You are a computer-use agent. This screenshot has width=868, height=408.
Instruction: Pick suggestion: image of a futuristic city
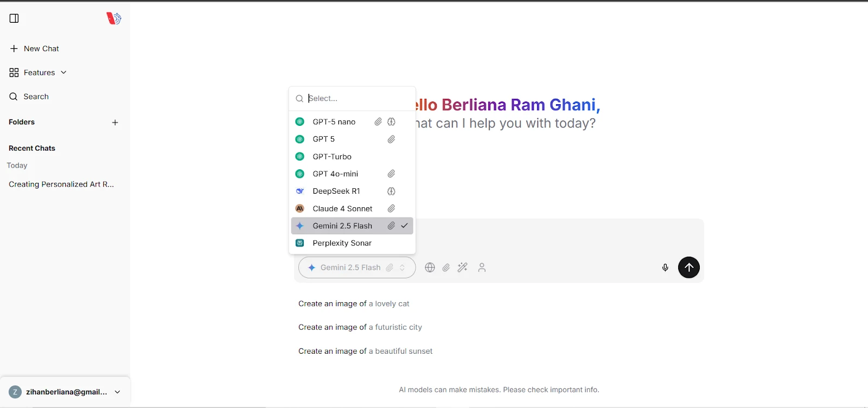tap(360, 327)
